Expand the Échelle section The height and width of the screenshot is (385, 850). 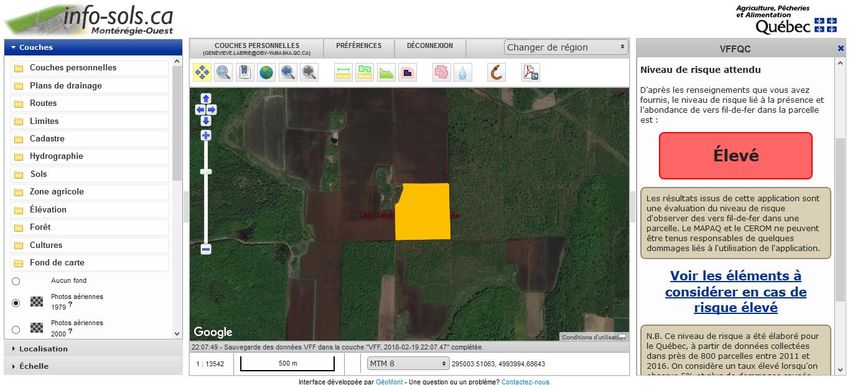[x=93, y=366]
